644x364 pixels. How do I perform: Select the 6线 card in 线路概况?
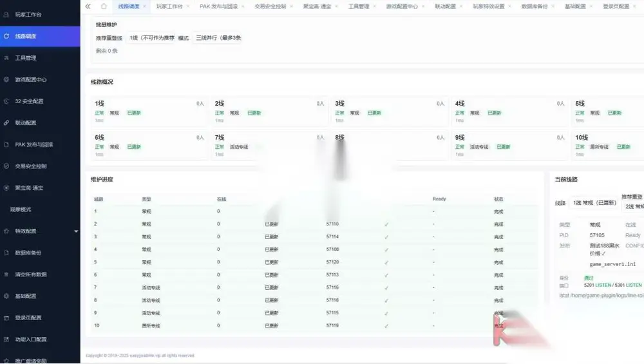pyautogui.click(x=149, y=146)
